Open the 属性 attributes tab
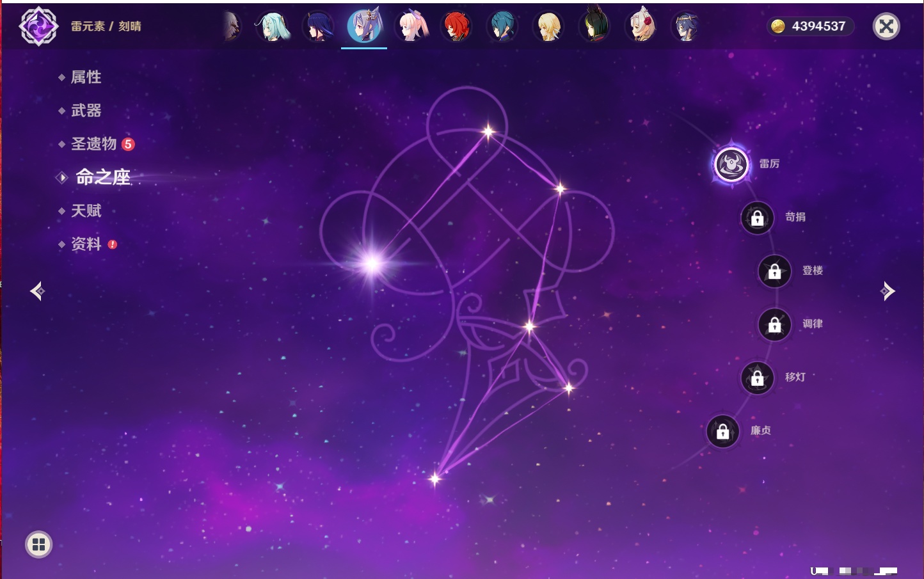The width and height of the screenshot is (924, 579). [x=86, y=77]
